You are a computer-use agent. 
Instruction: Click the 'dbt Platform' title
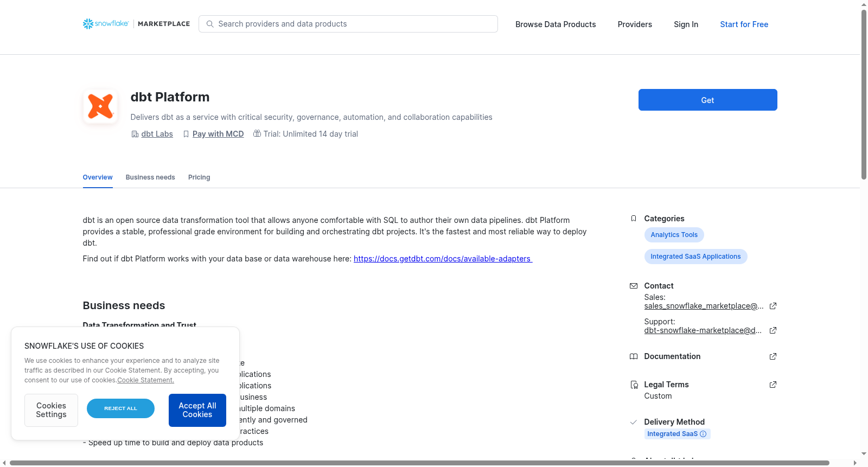click(170, 97)
